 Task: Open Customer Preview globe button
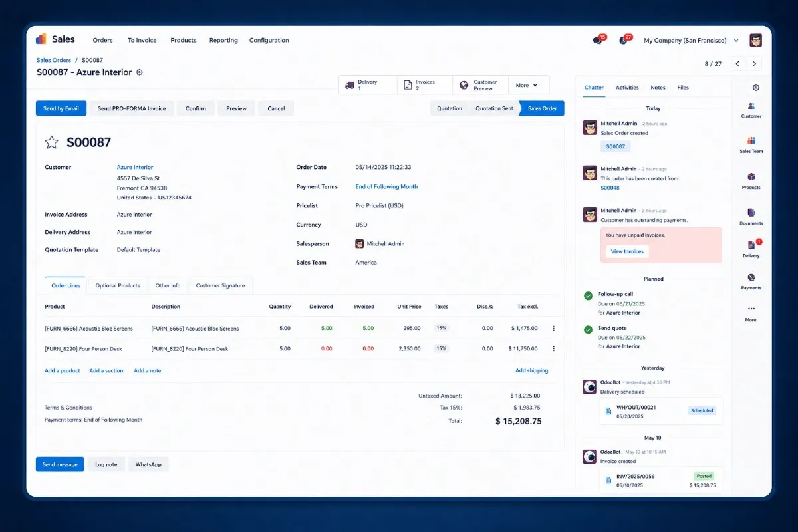[480, 85]
